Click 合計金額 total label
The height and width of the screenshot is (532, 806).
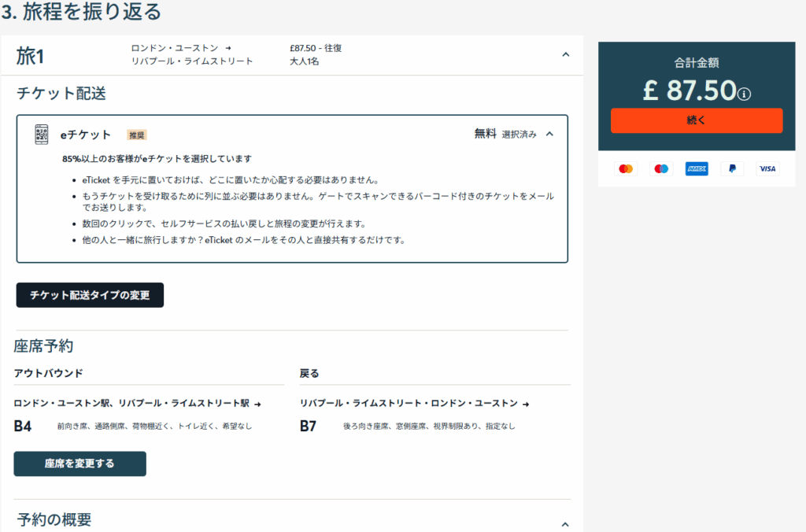[x=697, y=63]
